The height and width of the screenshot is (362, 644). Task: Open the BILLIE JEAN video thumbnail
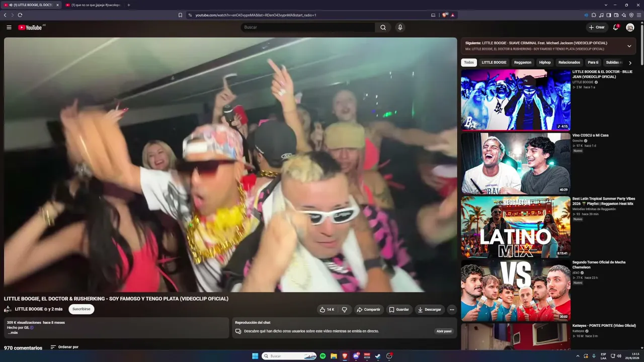click(x=516, y=100)
